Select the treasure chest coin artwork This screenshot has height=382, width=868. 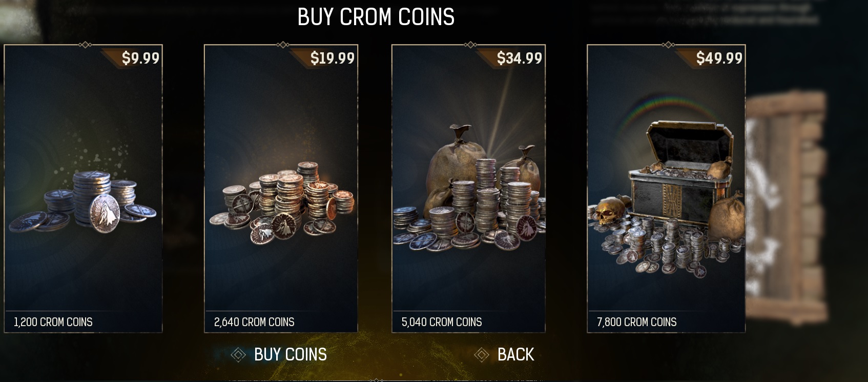(666, 198)
